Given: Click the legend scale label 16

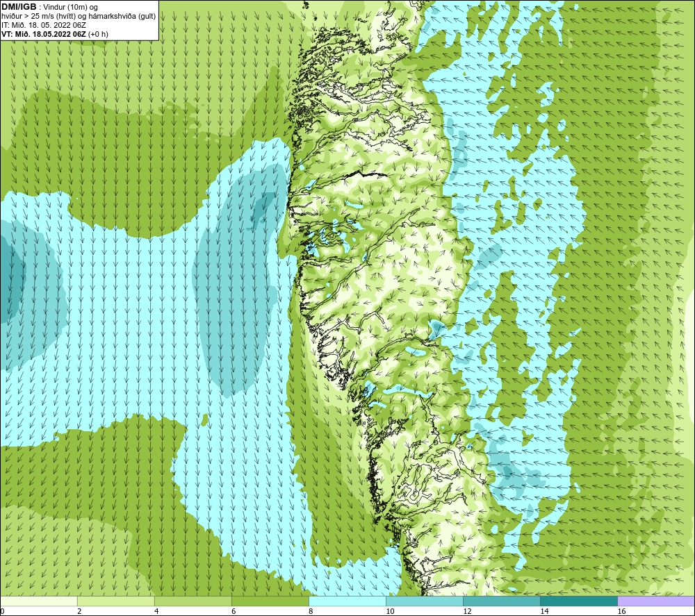Looking at the screenshot, I should click(x=621, y=612).
